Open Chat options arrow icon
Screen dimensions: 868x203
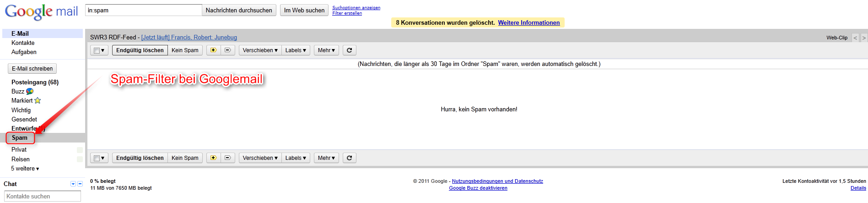click(x=73, y=184)
